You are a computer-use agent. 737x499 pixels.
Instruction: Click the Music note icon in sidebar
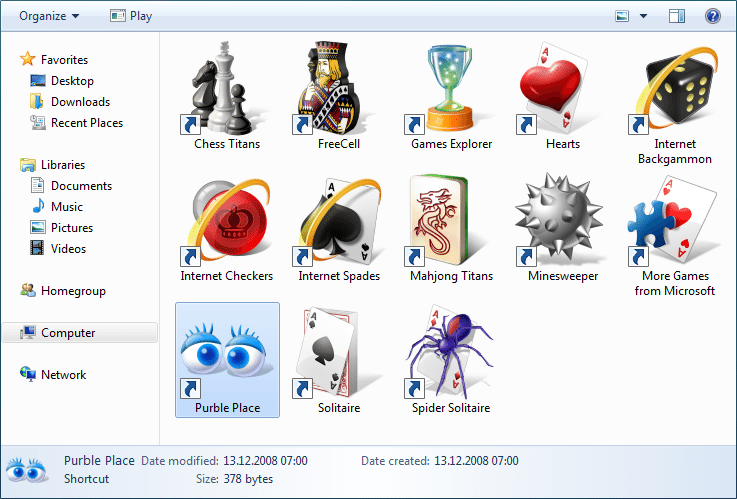(x=38, y=206)
